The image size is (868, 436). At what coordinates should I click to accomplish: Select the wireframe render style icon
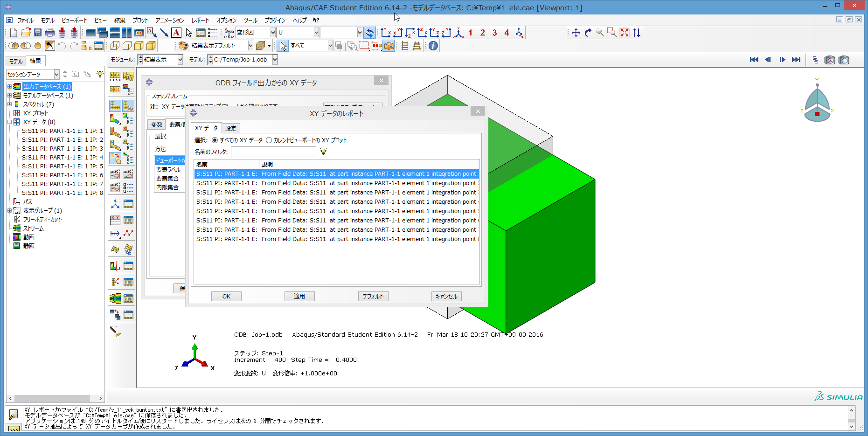[115, 46]
